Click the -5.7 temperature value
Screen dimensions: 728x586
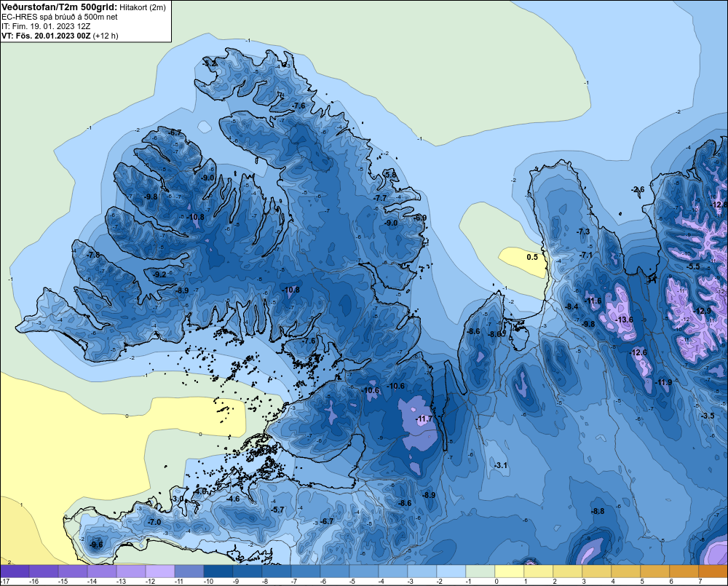[x=277, y=510]
